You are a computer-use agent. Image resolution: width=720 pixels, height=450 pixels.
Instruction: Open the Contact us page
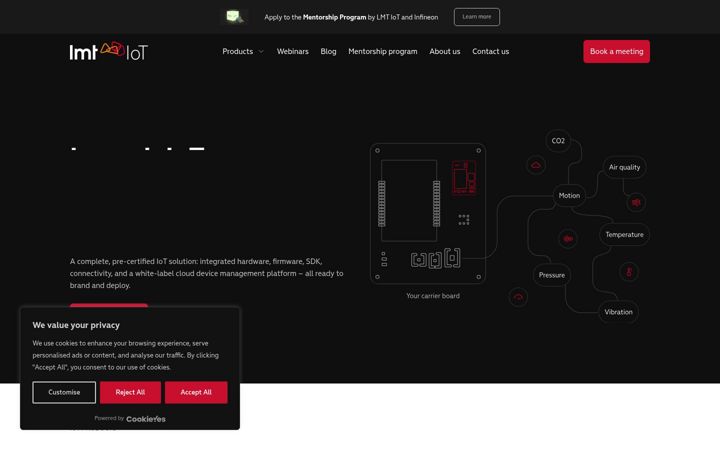coord(490,51)
